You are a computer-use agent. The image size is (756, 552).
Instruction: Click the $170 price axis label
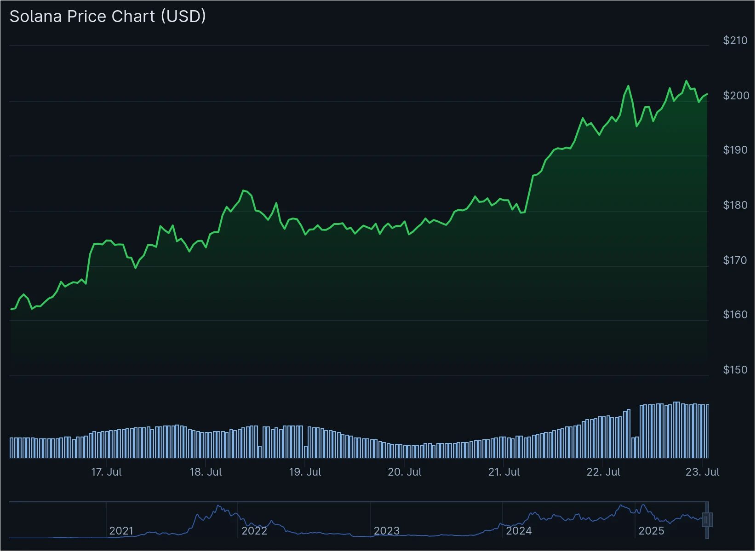click(x=735, y=260)
